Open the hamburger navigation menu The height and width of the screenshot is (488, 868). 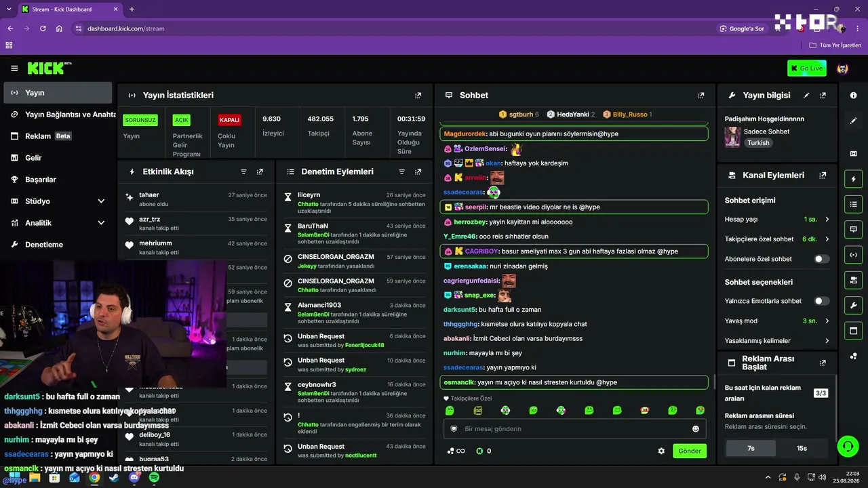(x=14, y=68)
